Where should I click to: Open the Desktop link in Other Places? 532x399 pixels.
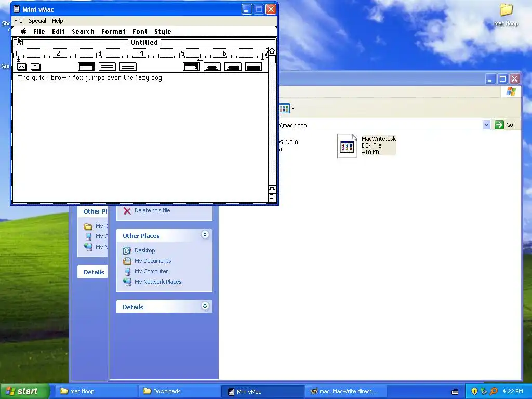point(145,250)
